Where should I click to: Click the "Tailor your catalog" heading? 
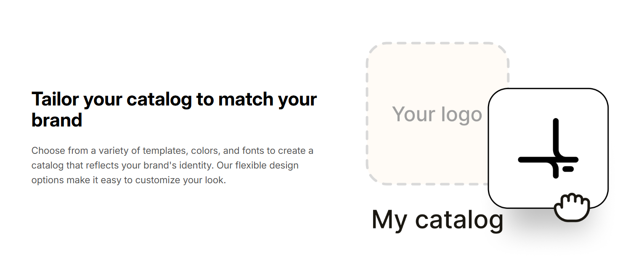174,110
